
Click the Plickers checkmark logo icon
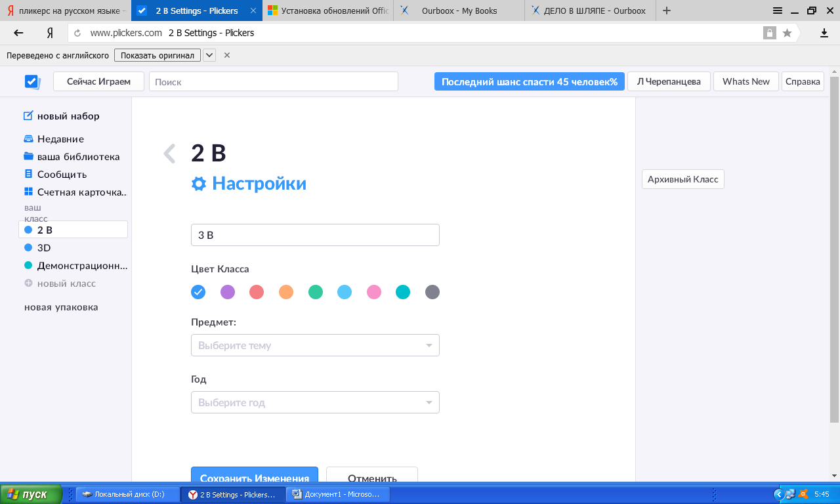32,81
